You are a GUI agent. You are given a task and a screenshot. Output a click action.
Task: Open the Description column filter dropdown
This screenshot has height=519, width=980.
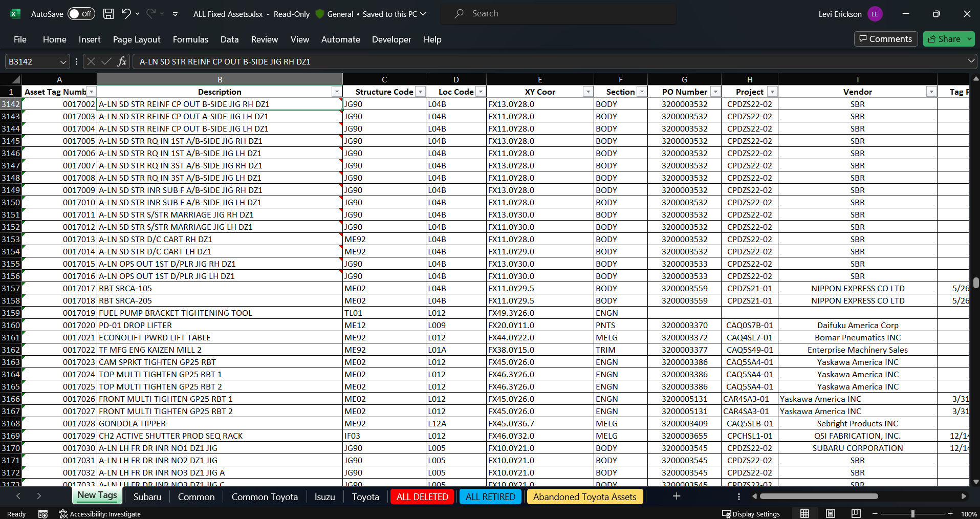(336, 92)
